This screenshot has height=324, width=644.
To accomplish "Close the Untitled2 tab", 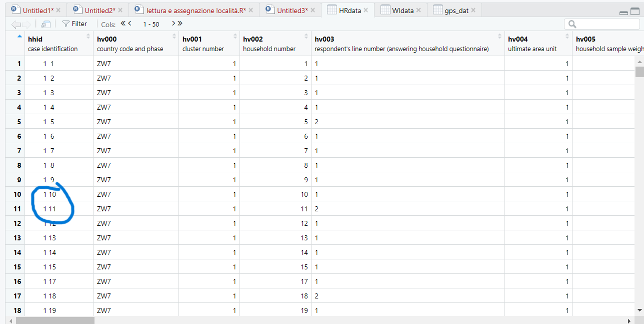I will pos(120,10).
